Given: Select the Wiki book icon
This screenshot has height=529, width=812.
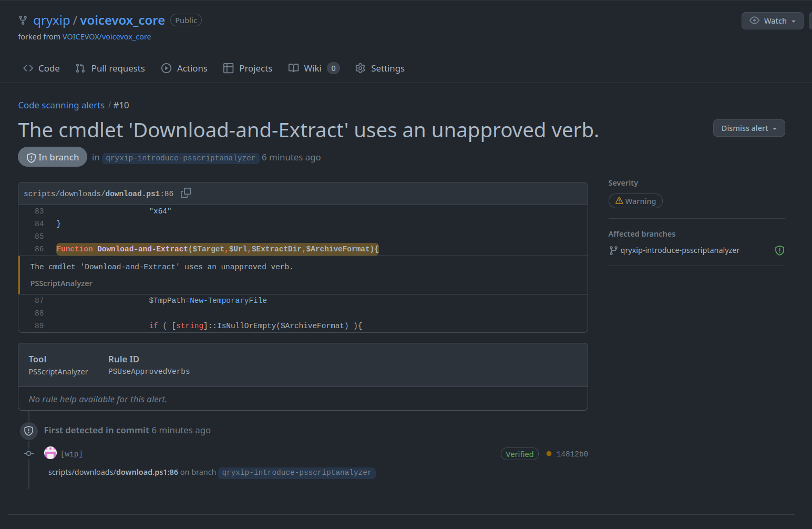Looking at the screenshot, I should pyautogui.click(x=293, y=68).
